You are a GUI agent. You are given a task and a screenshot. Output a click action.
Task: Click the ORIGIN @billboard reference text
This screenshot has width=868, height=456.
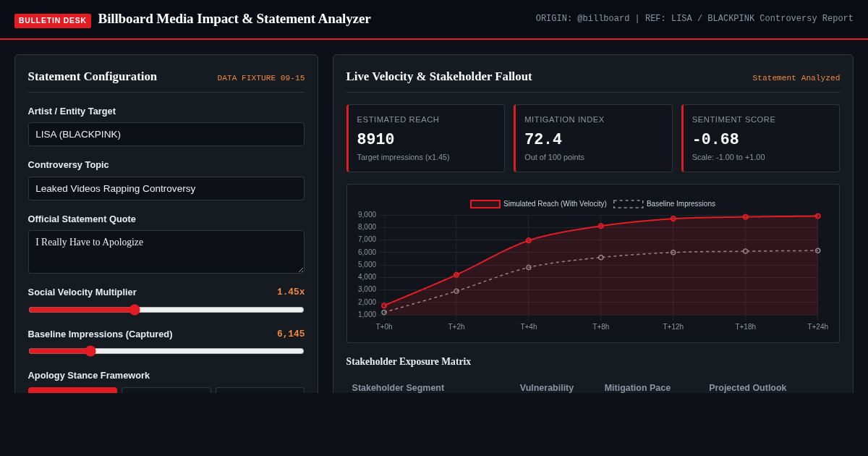694,19
